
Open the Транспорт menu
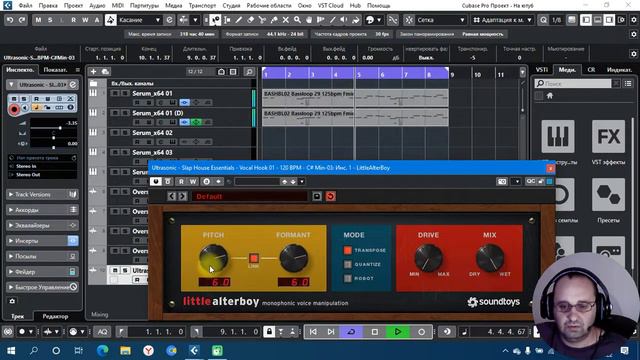202,5
